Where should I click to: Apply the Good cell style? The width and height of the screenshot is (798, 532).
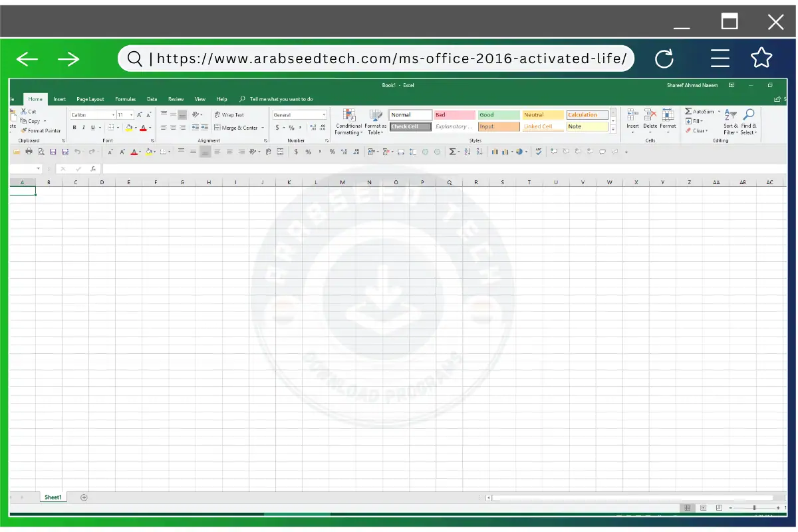click(497, 114)
